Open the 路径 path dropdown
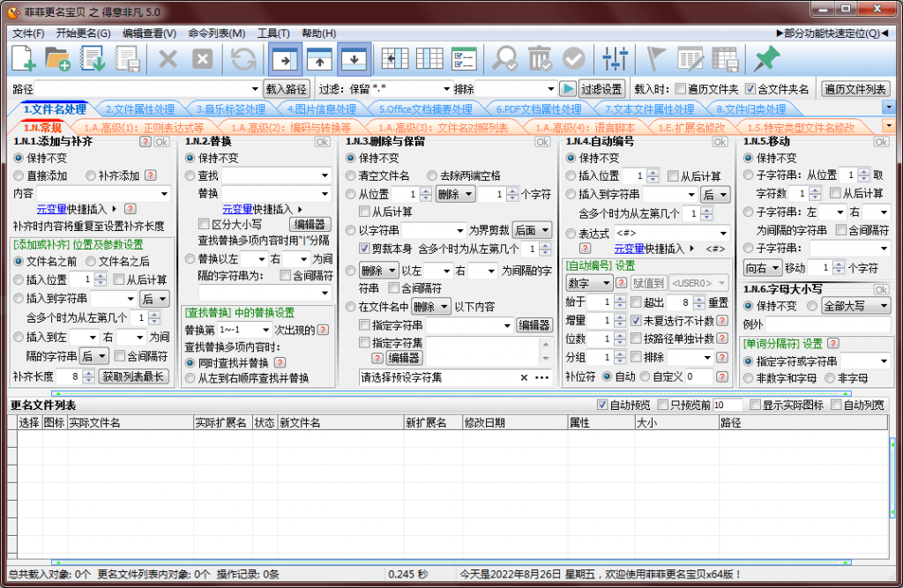The width and height of the screenshot is (903, 588). coord(254,89)
